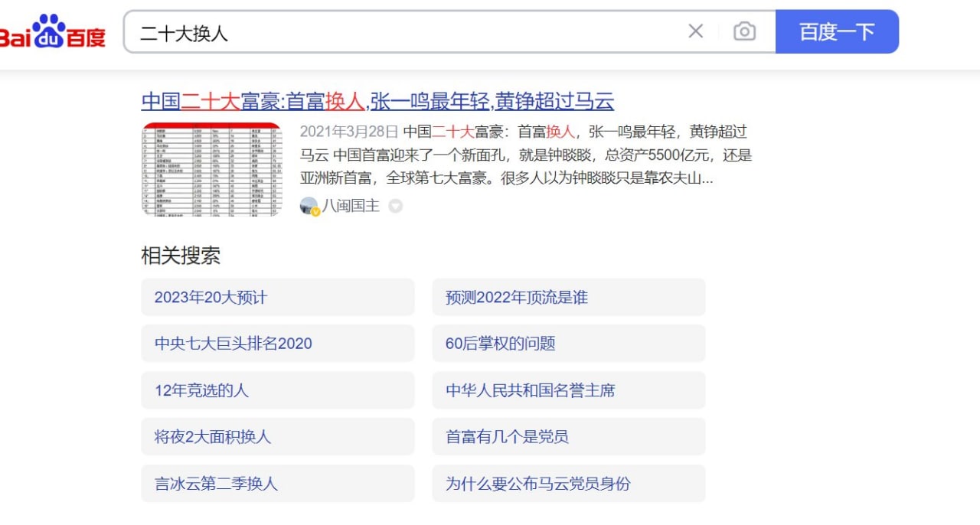Click the 相关搜索 heading
This screenshot has height=525, width=980.
pyautogui.click(x=181, y=256)
